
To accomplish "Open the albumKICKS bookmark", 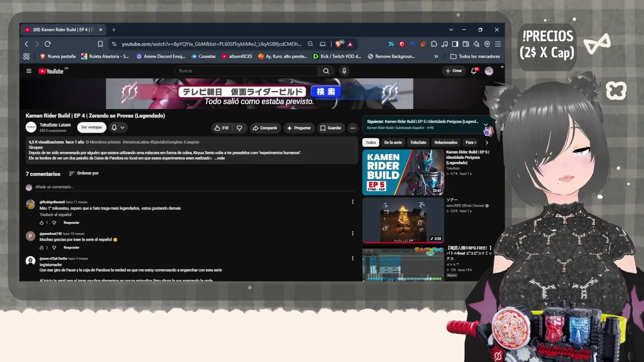I will click(x=237, y=56).
